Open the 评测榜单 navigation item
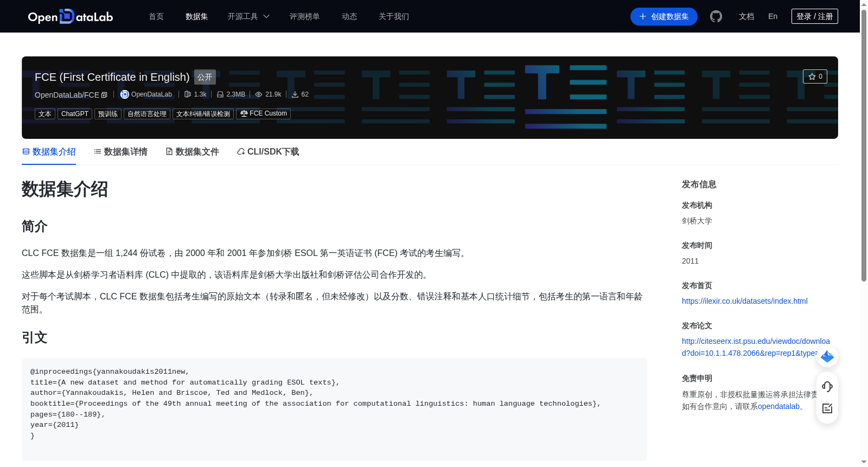Viewport: 868px width, 467px height. pyautogui.click(x=304, y=16)
